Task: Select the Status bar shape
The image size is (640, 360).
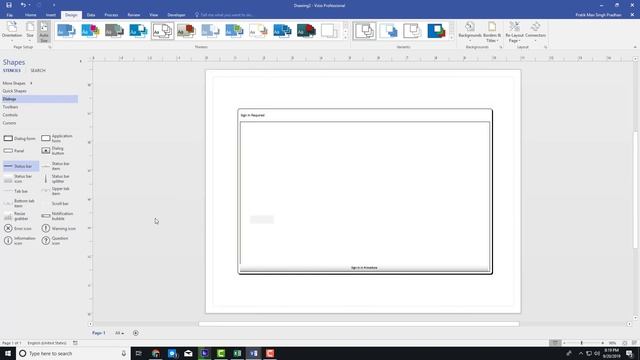Action: coord(20,166)
